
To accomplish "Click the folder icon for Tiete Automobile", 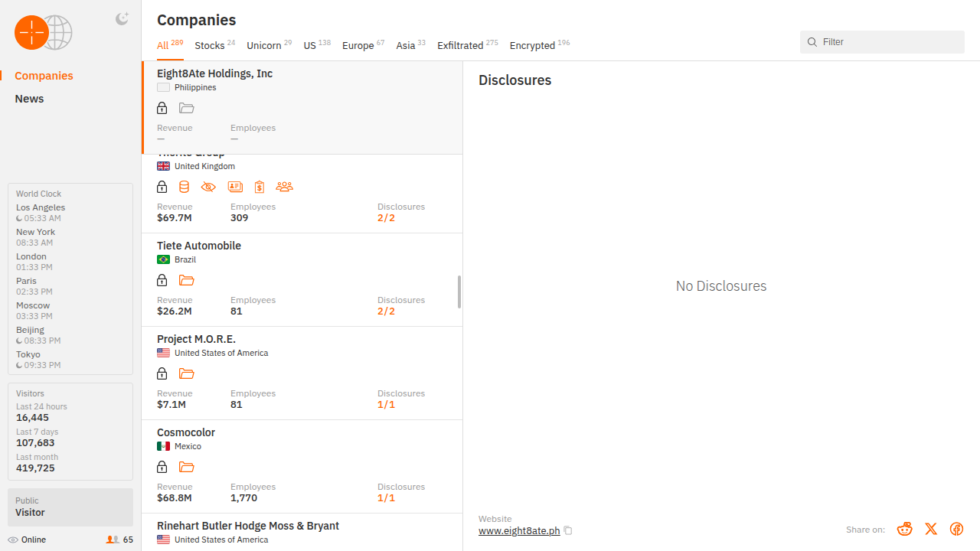I will (187, 280).
